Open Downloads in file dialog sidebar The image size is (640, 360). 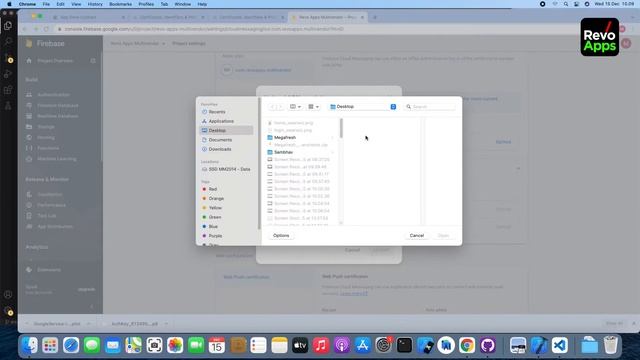click(226, 149)
